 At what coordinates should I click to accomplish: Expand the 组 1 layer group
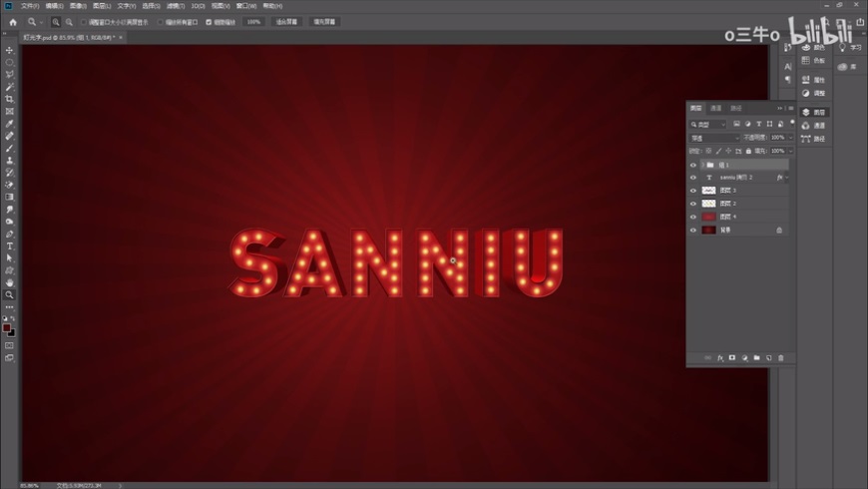pyautogui.click(x=701, y=165)
